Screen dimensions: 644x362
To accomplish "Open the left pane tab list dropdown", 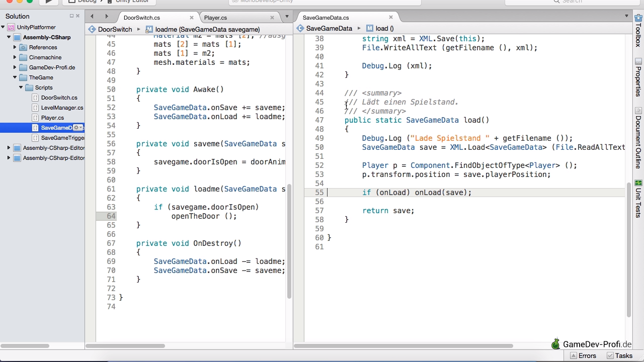I will click(287, 17).
